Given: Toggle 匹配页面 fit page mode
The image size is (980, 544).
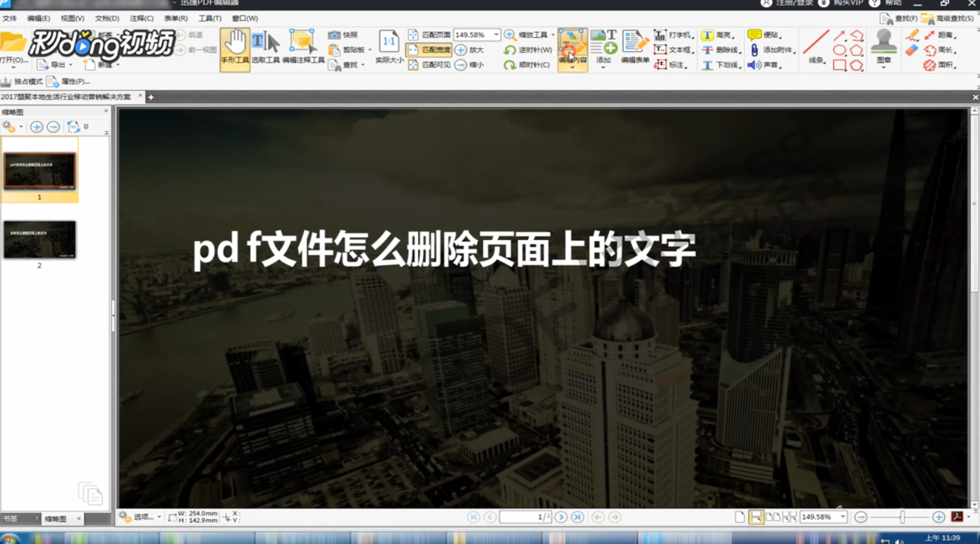Looking at the screenshot, I should click(429, 35).
